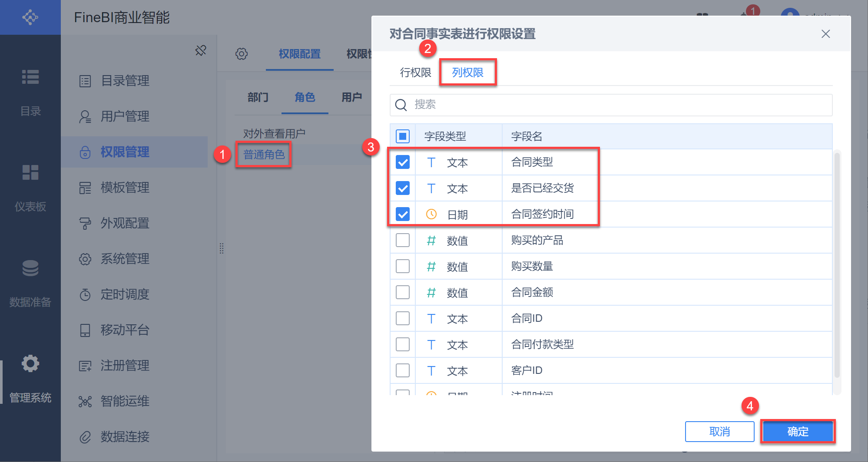Image resolution: width=868 pixels, height=462 pixels.
Task: Check the 购买数量 field checkbox
Action: click(403, 266)
